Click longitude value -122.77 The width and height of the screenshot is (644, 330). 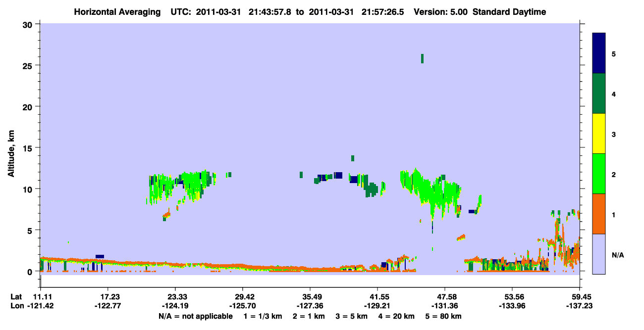coord(107,306)
